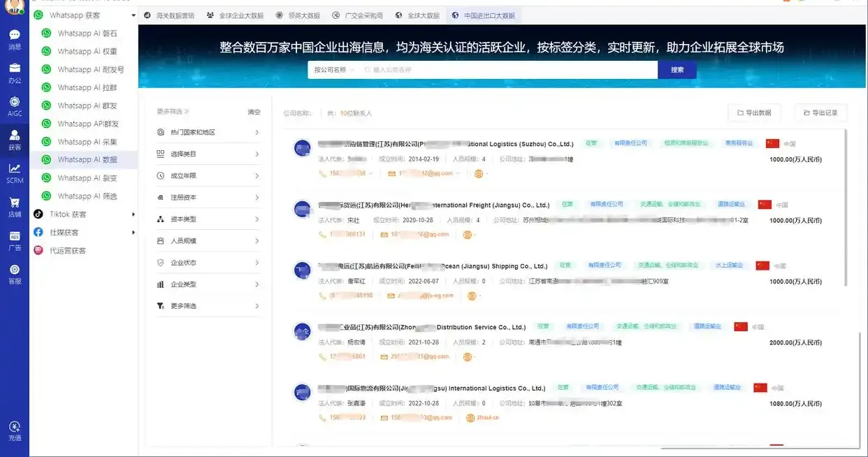Viewport: 868px width, 457px height.
Task: Click the 导出数据 export data button
Action: tap(753, 113)
